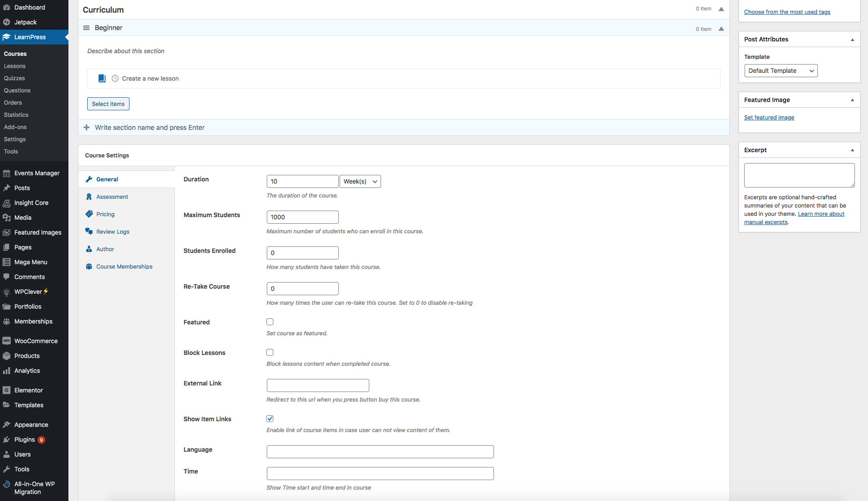Click the Pages icon in sidebar
868x501 pixels.
coord(7,247)
